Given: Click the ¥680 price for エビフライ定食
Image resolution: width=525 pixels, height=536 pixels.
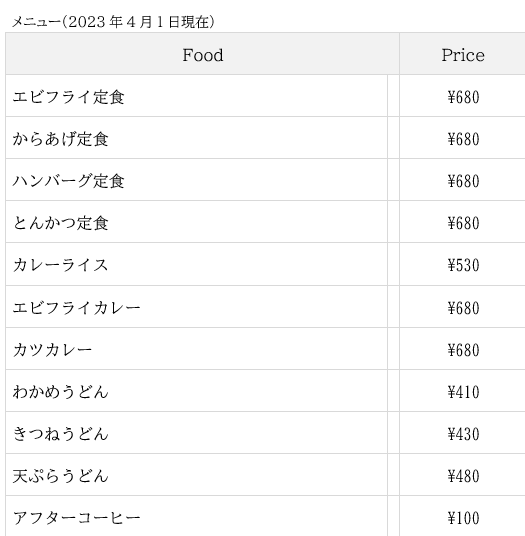Looking at the screenshot, I should tap(462, 96).
